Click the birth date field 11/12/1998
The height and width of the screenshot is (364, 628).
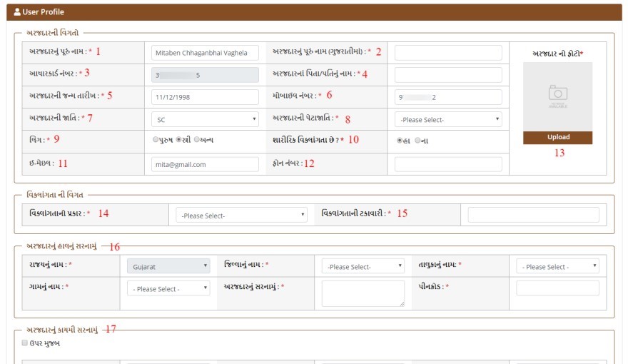point(205,97)
